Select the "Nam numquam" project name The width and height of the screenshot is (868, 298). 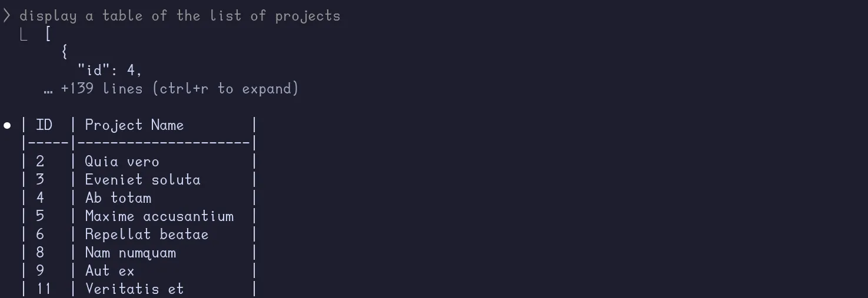[130, 253]
